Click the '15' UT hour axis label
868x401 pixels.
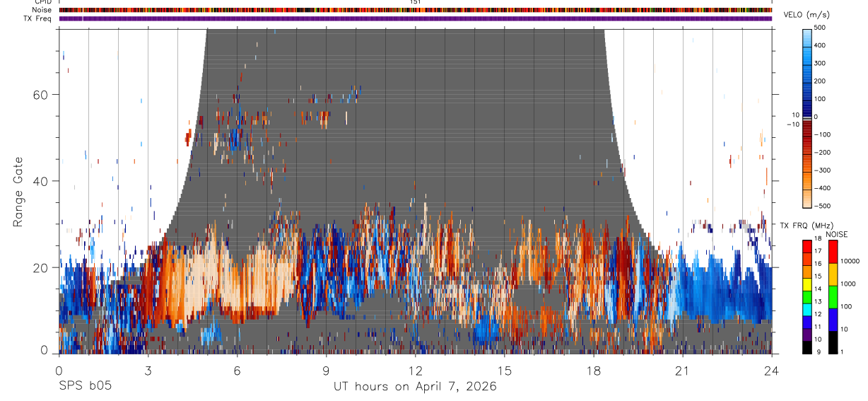pos(505,370)
